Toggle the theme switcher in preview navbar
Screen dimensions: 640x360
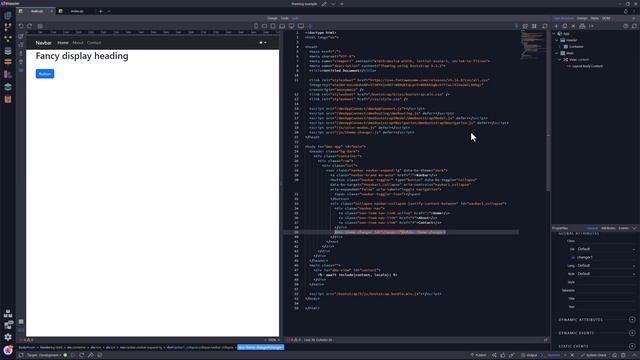[x=263, y=42]
